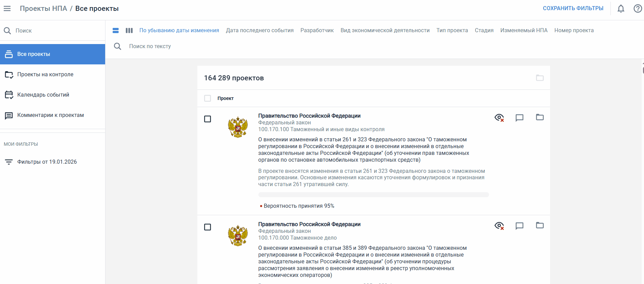Open sorting По убыванию даты изменения
The height and width of the screenshot is (284, 644).
click(179, 31)
